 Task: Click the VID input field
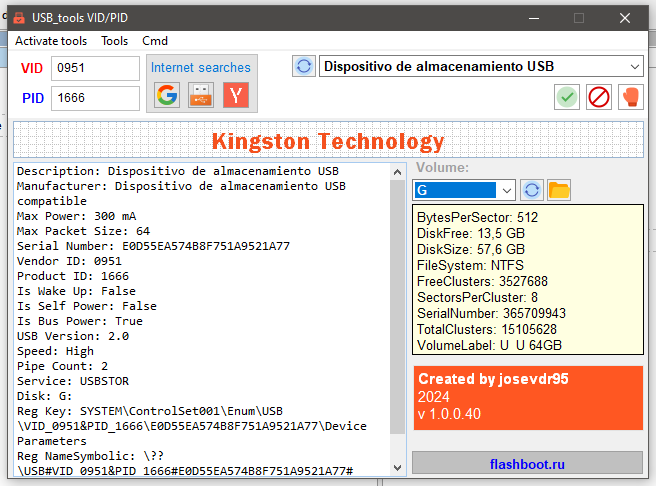[95, 68]
